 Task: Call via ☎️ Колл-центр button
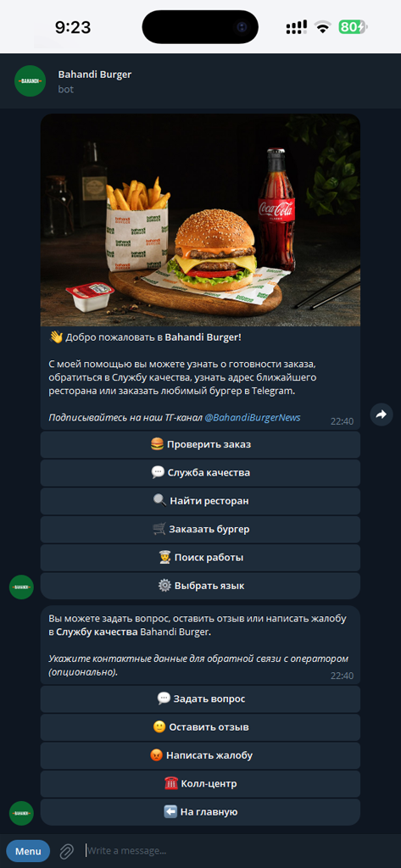pos(200,784)
